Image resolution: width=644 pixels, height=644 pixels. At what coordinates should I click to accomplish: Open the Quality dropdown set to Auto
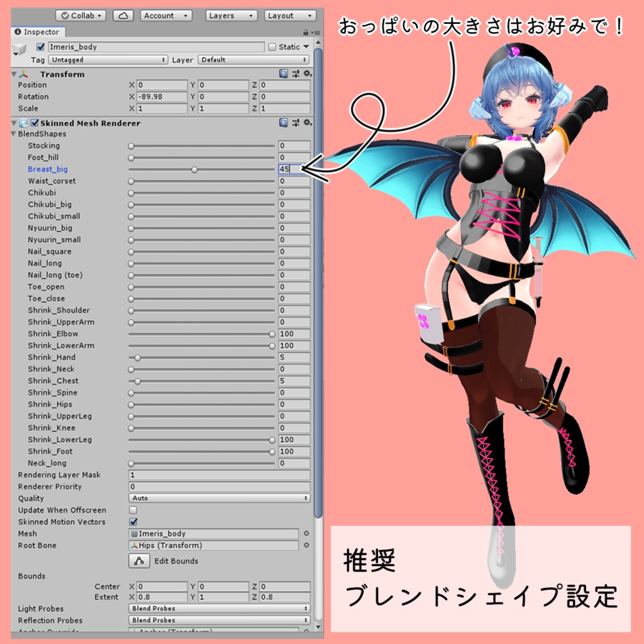219,498
